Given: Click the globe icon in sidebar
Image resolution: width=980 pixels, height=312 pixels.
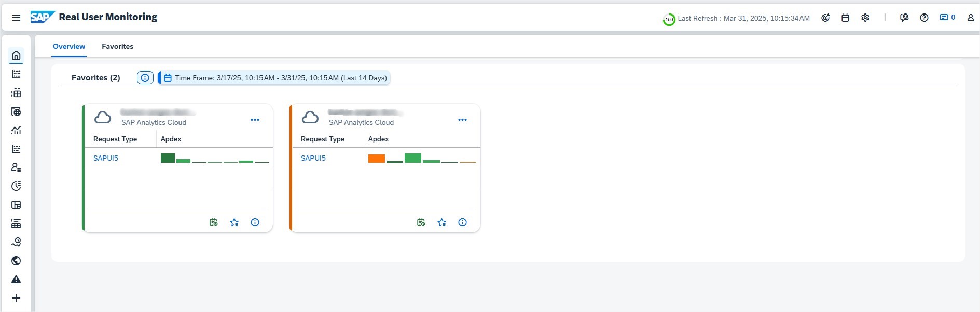Looking at the screenshot, I should (x=16, y=261).
